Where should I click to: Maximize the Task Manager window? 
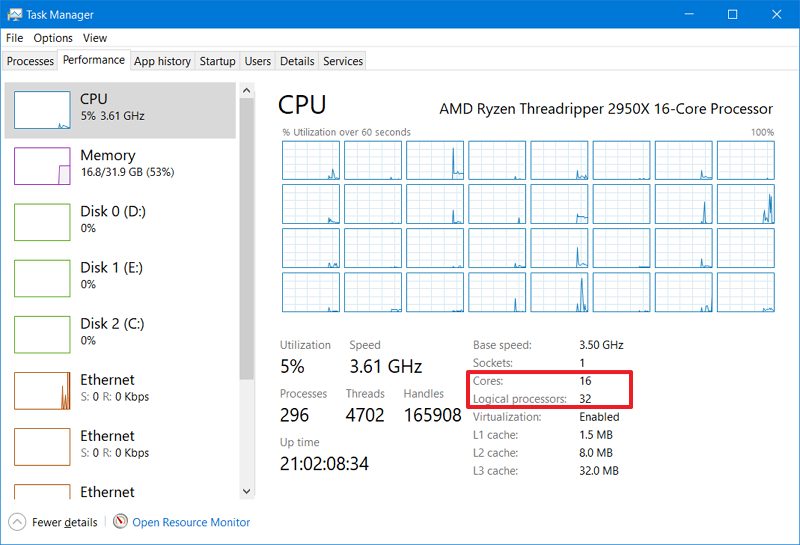[733, 14]
